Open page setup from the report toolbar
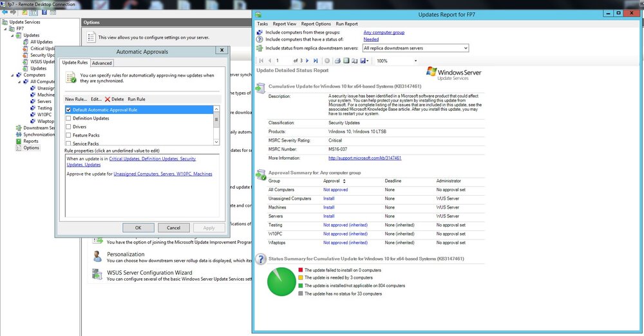Screen dimensions: 644x336 point(354,61)
